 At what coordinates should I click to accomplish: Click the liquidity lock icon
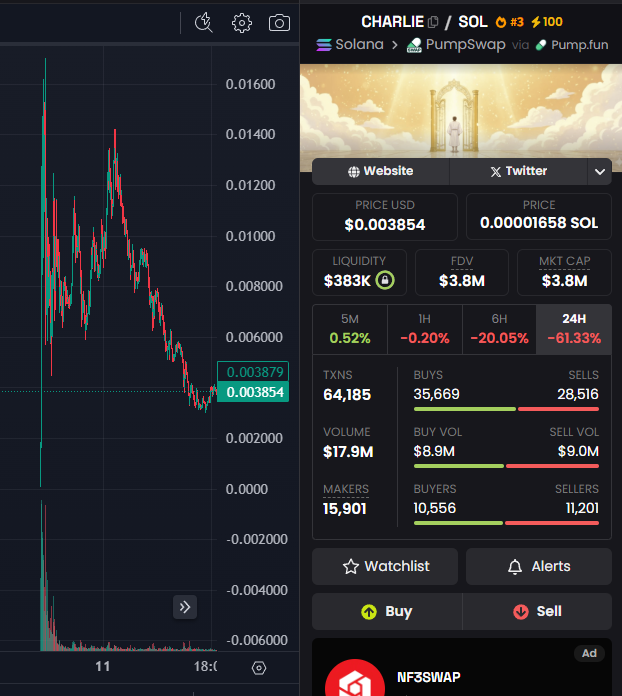pos(385,280)
